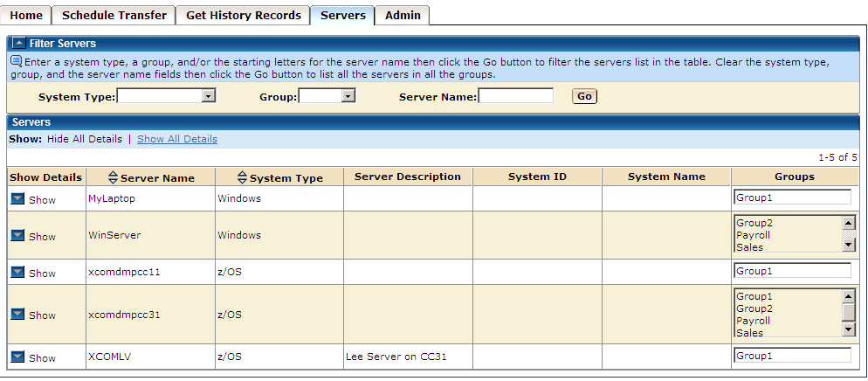Open the Get History Records tab
This screenshot has width=868, height=381.
244,15
